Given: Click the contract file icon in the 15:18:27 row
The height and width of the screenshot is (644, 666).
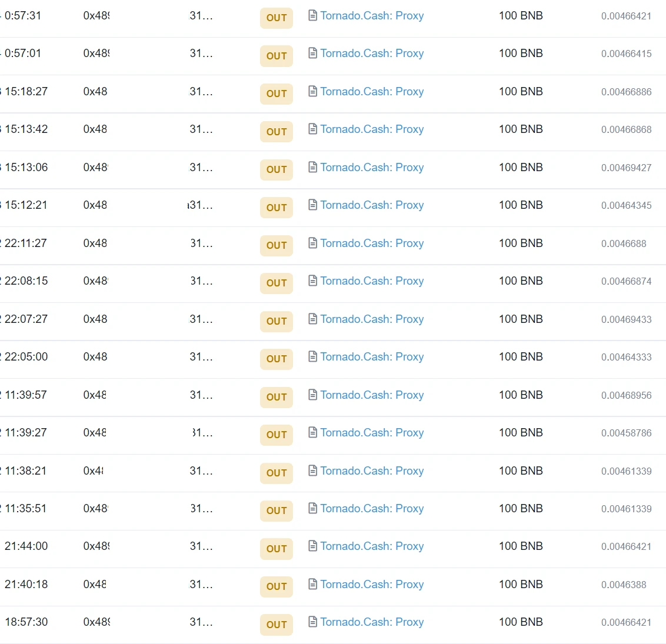Looking at the screenshot, I should tap(312, 91).
